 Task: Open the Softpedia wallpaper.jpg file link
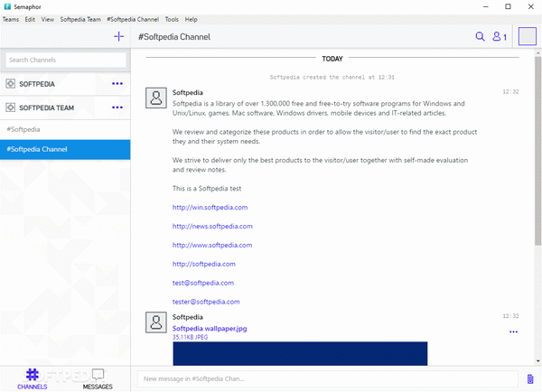[210, 329]
